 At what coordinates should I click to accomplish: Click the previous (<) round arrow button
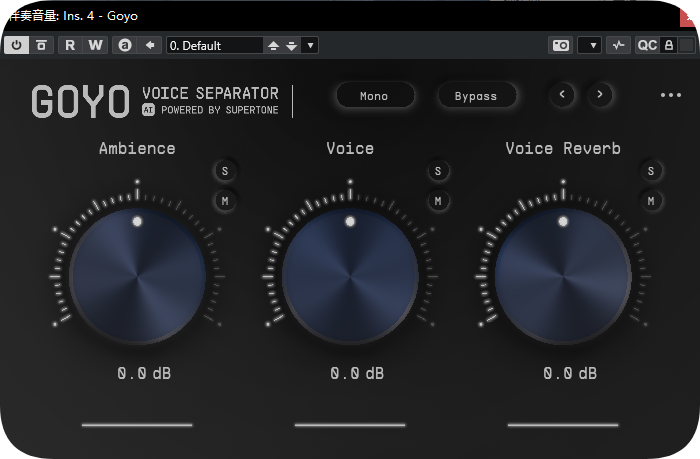point(562,95)
